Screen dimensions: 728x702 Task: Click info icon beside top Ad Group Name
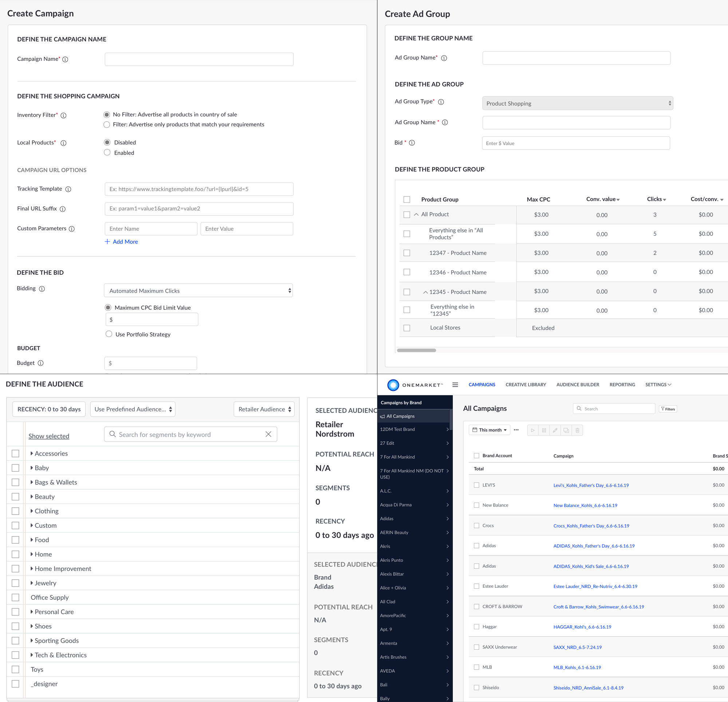click(444, 58)
